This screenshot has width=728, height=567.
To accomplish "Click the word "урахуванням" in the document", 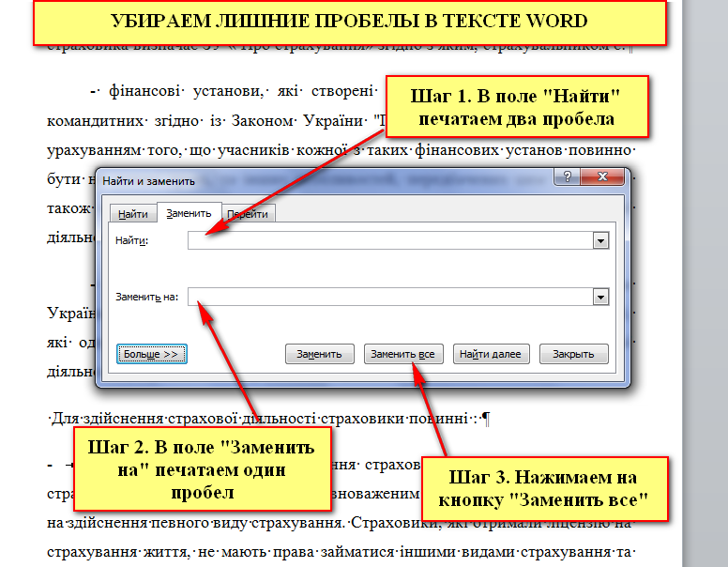I will 94,150.
